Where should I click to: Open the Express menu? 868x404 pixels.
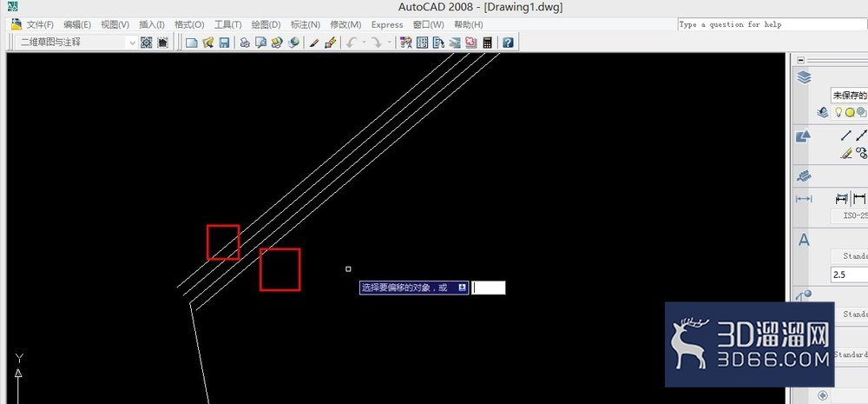pyautogui.click(x=387, y=24)
